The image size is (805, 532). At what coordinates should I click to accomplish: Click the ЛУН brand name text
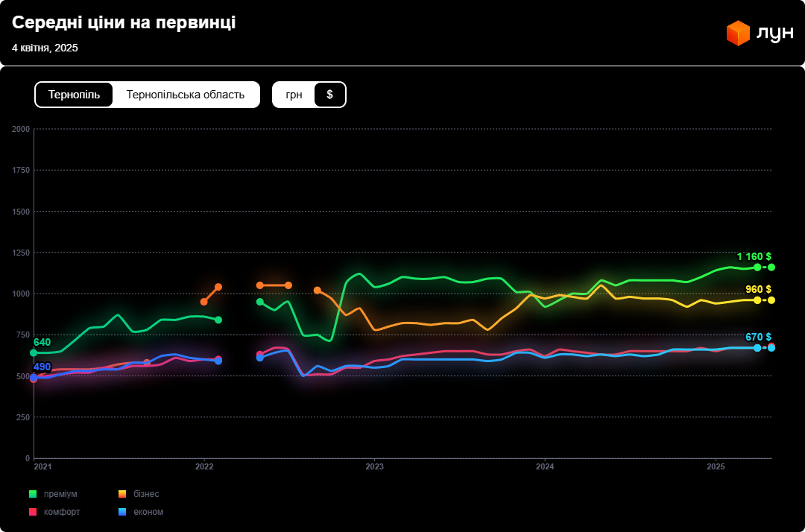tap(774, 34)
